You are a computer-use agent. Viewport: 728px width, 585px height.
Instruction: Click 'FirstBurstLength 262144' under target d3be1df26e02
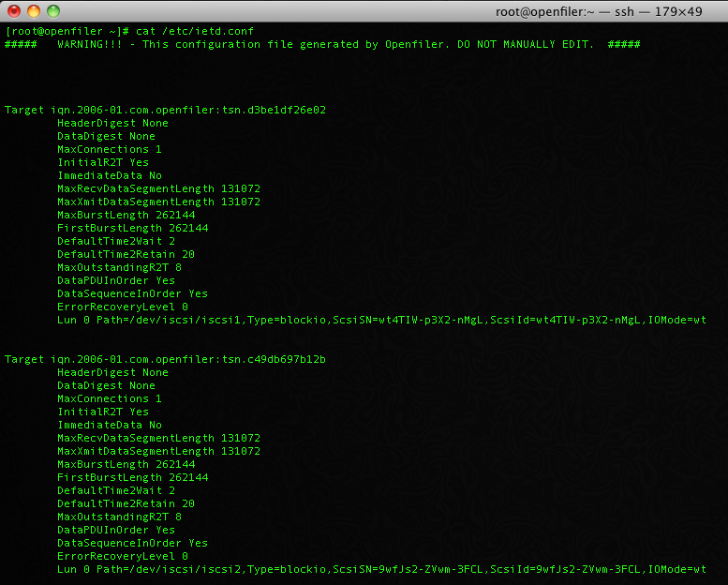point(133,228)
